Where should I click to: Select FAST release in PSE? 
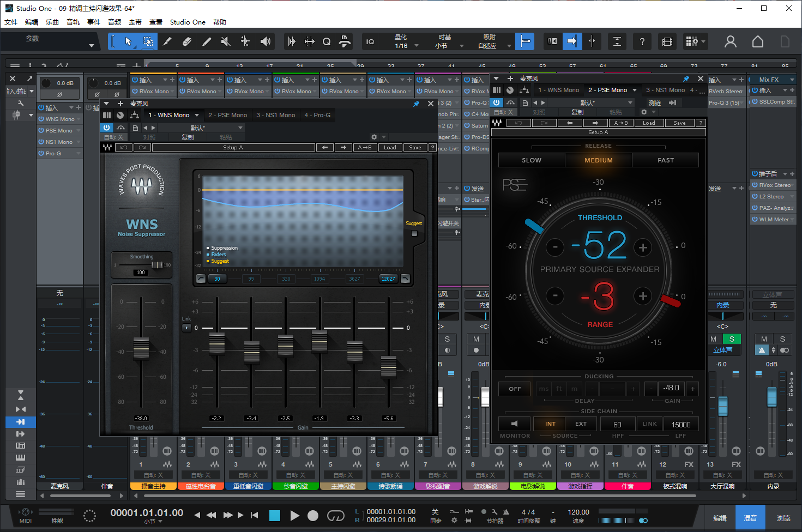point(665,160)
